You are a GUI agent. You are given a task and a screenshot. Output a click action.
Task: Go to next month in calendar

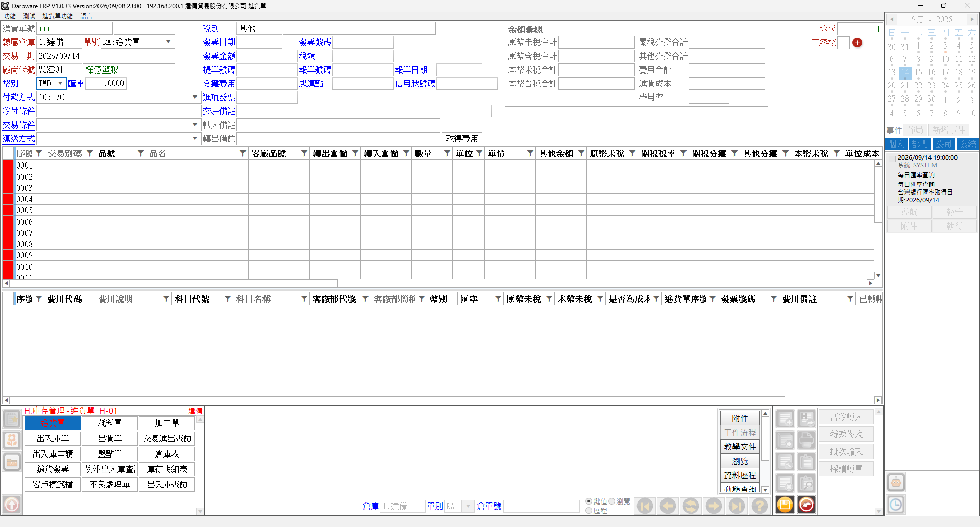[x=972, y=19]
